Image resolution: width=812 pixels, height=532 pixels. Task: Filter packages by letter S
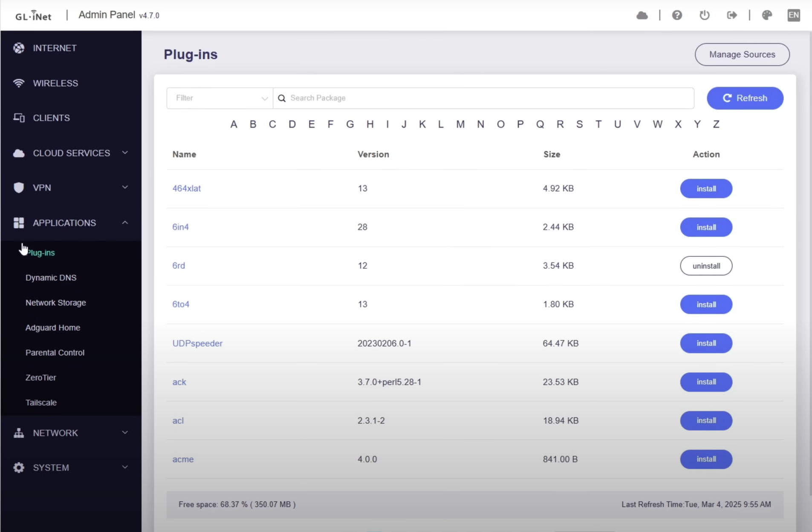579,124
